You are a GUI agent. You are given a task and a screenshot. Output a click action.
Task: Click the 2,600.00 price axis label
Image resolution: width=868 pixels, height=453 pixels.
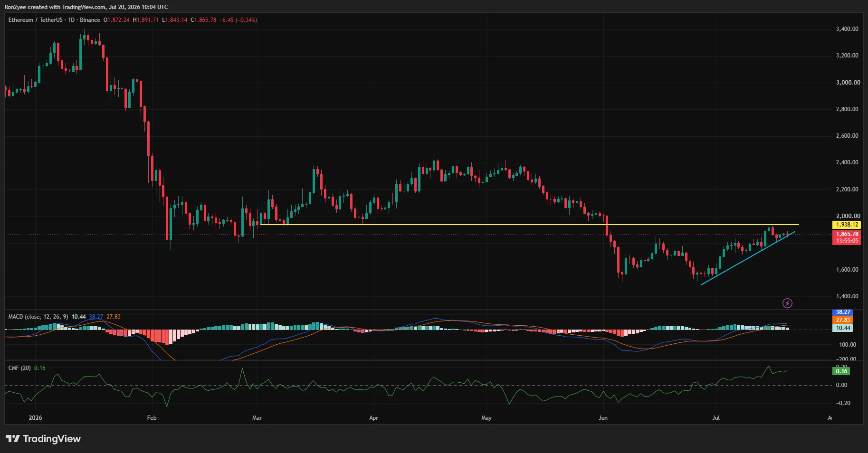[x=847, y=136]
